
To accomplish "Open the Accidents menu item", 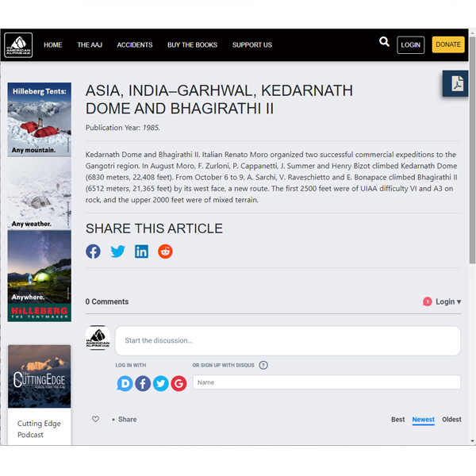I will tap(135, 45).
